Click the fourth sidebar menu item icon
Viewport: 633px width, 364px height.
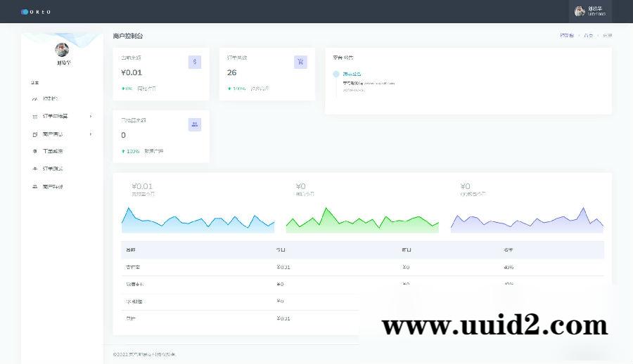[x=35, y=151]
